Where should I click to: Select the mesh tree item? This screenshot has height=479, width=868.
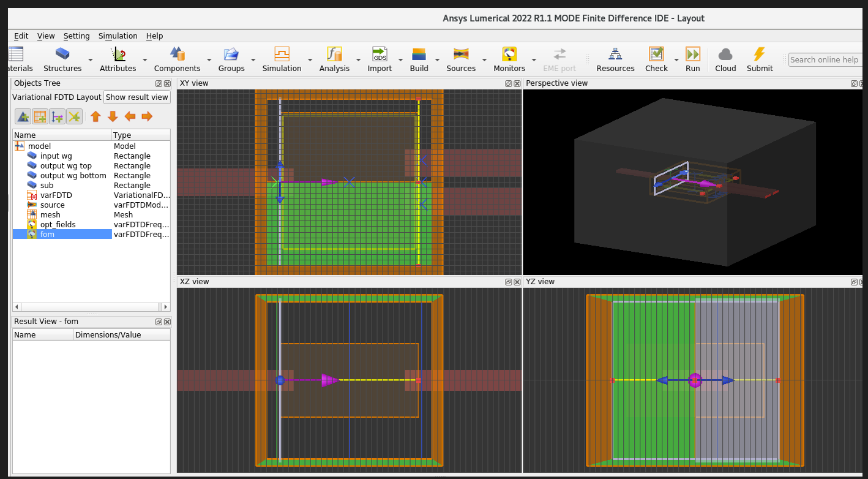click(x=50, y=214)
